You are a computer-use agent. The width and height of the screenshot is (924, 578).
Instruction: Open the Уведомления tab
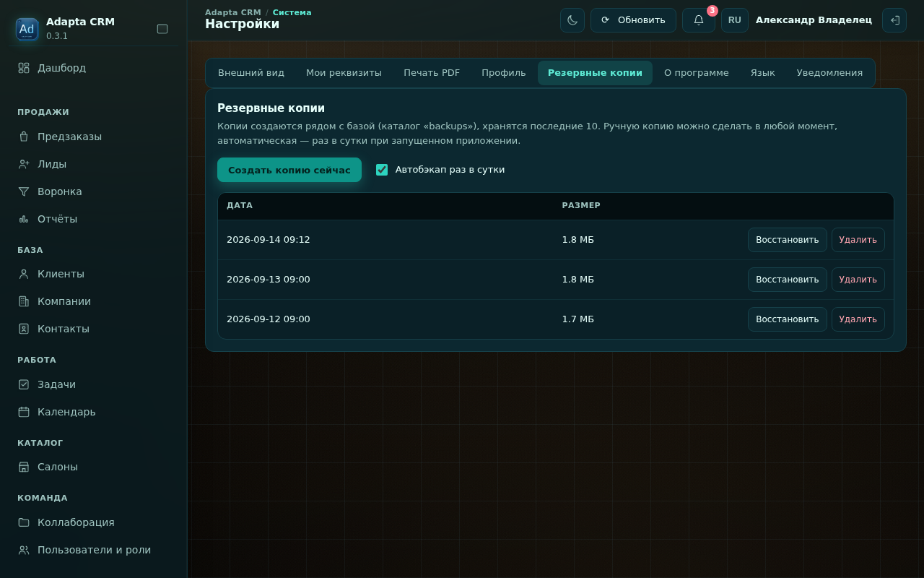point(829,73)
